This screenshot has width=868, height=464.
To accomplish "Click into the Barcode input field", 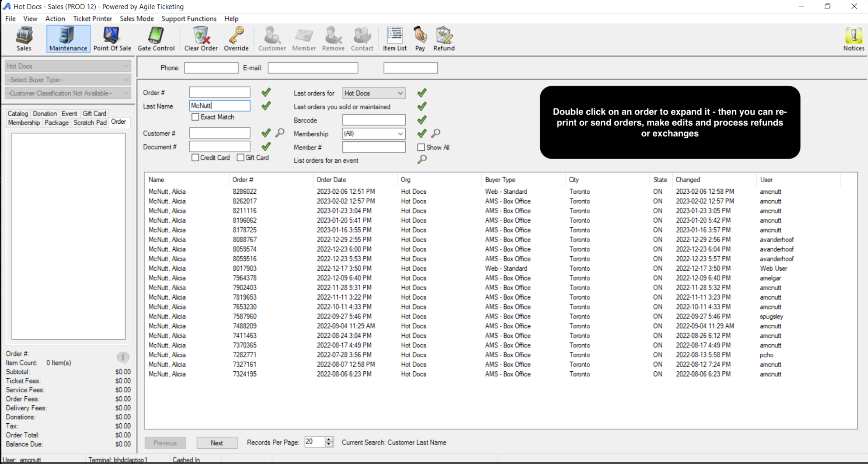I will click(x=374, y=120).
